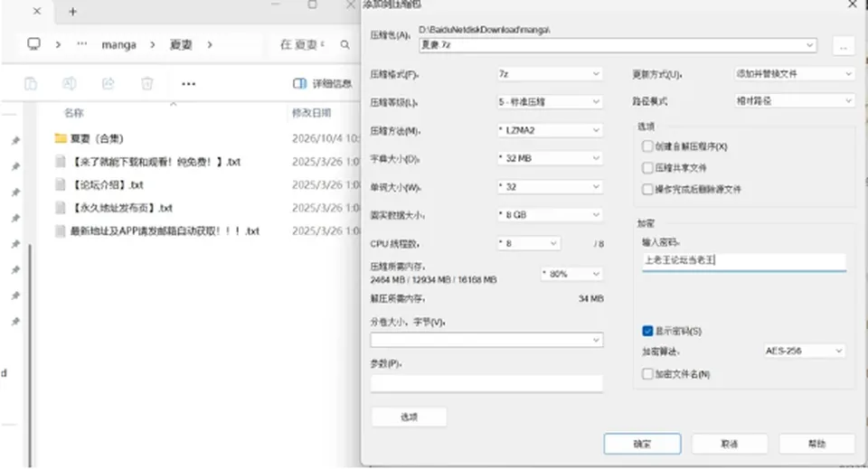Image resolution: width=868 pixels, height=469 pixels.
Task: Select the 夏妻 breadcrumb in address bar
Action: click(x=181, y=45)
